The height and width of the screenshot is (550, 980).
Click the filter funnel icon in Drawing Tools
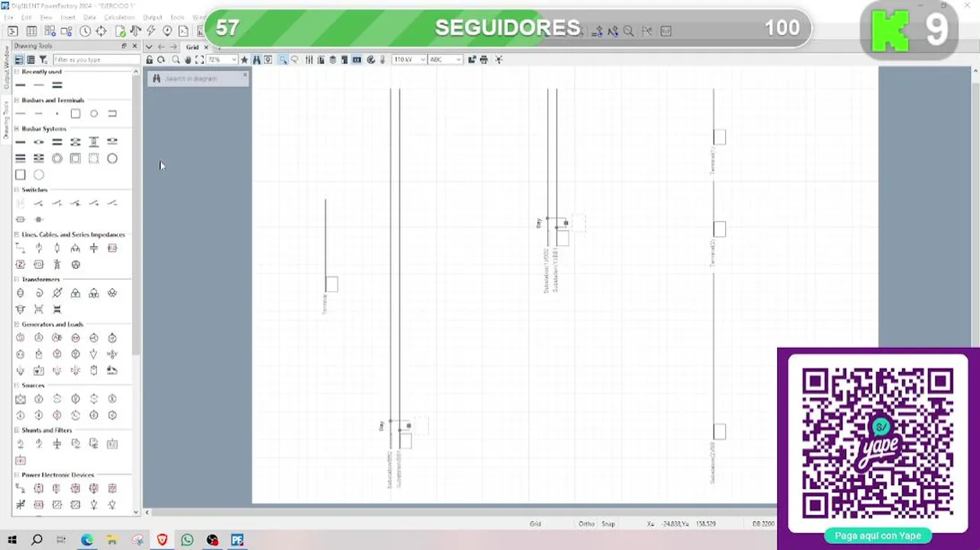point(44,60)
